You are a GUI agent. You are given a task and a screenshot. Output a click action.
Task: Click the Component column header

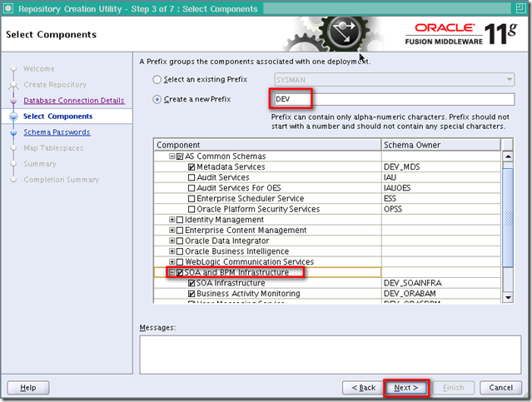tap(267, 145)
